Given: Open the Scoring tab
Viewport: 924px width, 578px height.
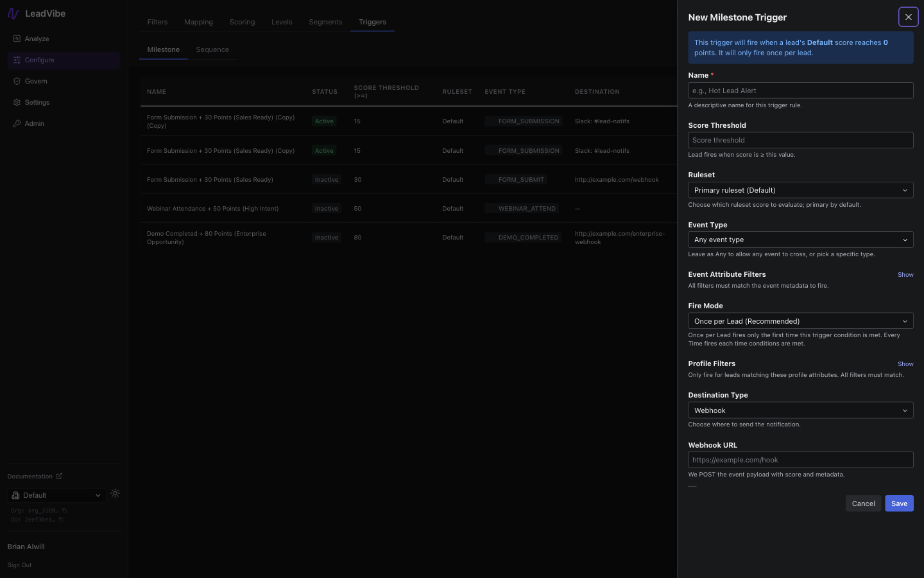Looking at the screenshot, I should point(242,22).
